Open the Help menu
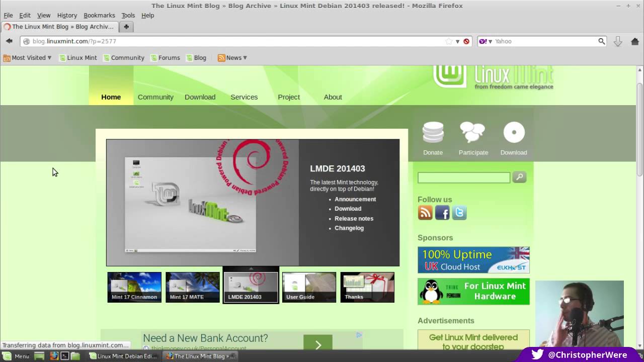644x362 pixels. (147, 15)
